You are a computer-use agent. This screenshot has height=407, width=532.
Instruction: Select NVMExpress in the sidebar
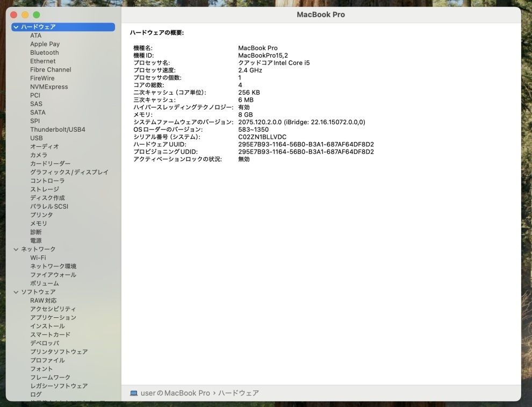point(49,87)
